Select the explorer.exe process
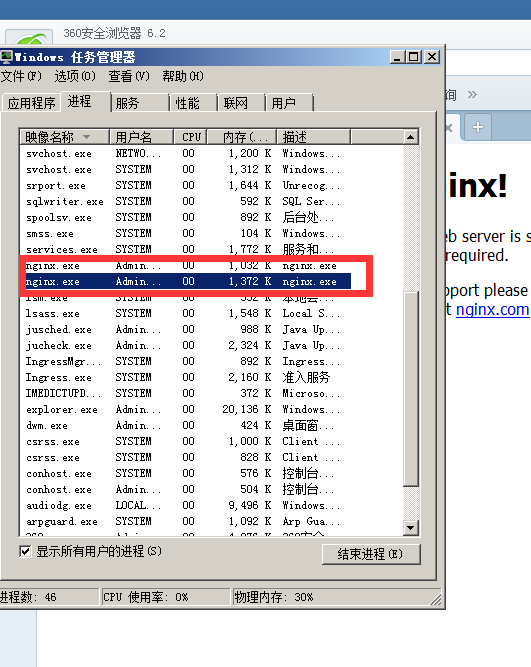The image size is (531, 667). point(186,410)
